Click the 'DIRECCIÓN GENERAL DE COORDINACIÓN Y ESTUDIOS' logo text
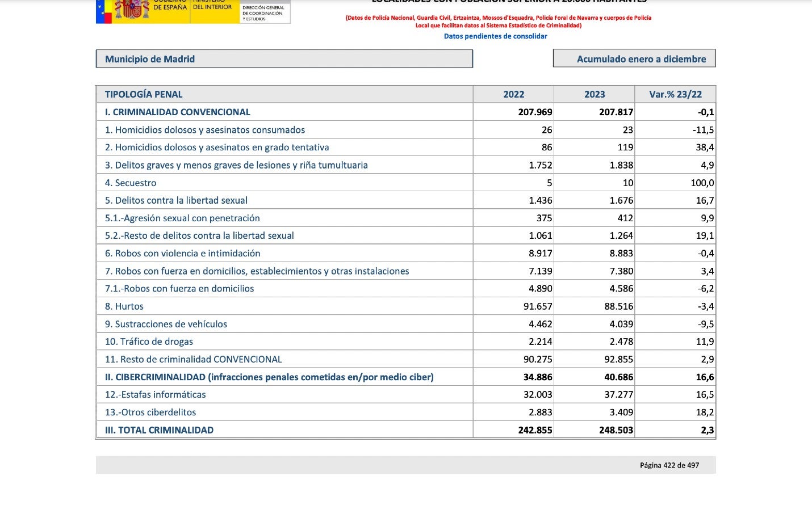812x514 pixels. (263, 13)
